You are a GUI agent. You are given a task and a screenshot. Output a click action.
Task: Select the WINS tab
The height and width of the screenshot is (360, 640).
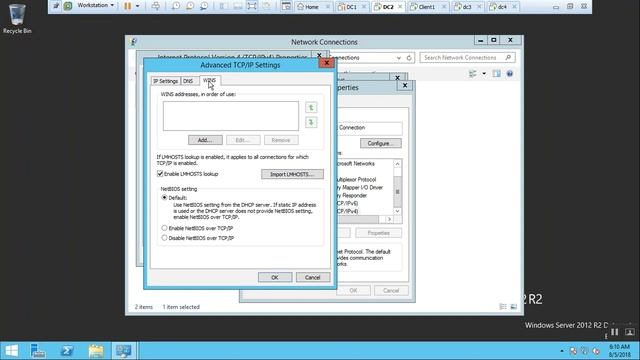click(209, 80)
